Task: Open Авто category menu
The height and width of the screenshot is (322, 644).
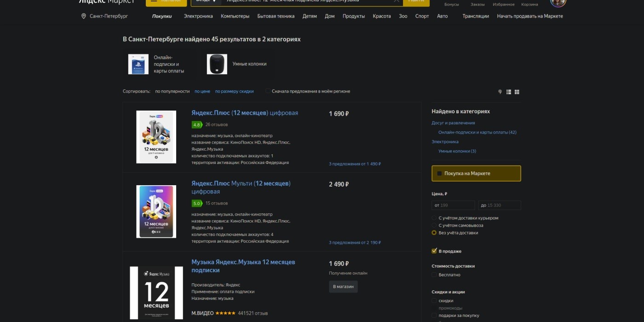Action: point(442,16)
